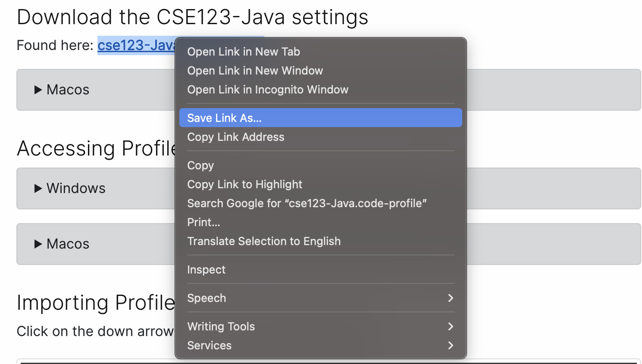This screenshot has width=642, height=364.
Task: Copy Link Address from the context menu
Action: click(235, 137)
